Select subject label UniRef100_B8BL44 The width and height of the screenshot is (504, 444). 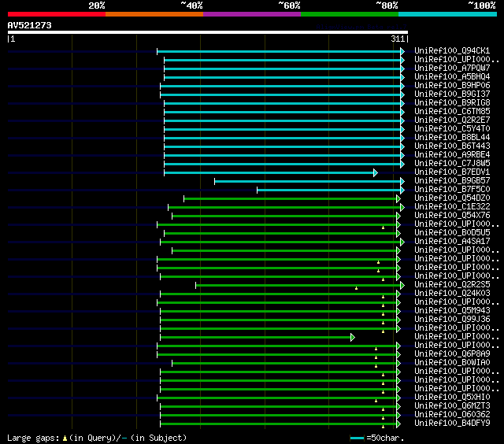pos(452,138)
